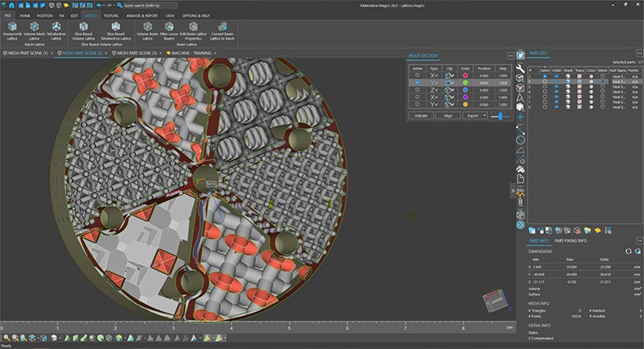
Task: Switch to the Texture ribbon tab
Action: (111, 15)
